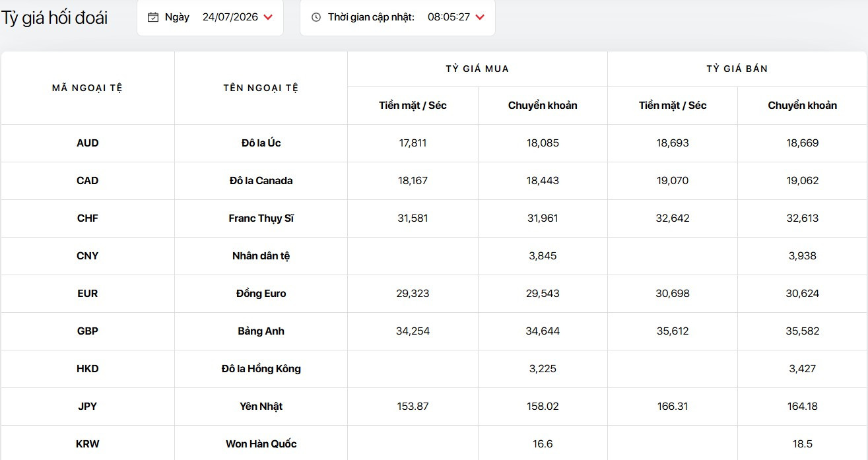Click the calendar icon beside Ngày
Viewport: 868px width, 460px height.
153,17
